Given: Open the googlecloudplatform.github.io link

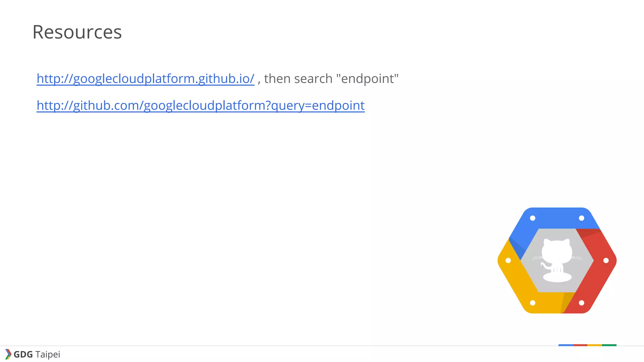Looking at the screenshot, I should [x=145, y=79].
